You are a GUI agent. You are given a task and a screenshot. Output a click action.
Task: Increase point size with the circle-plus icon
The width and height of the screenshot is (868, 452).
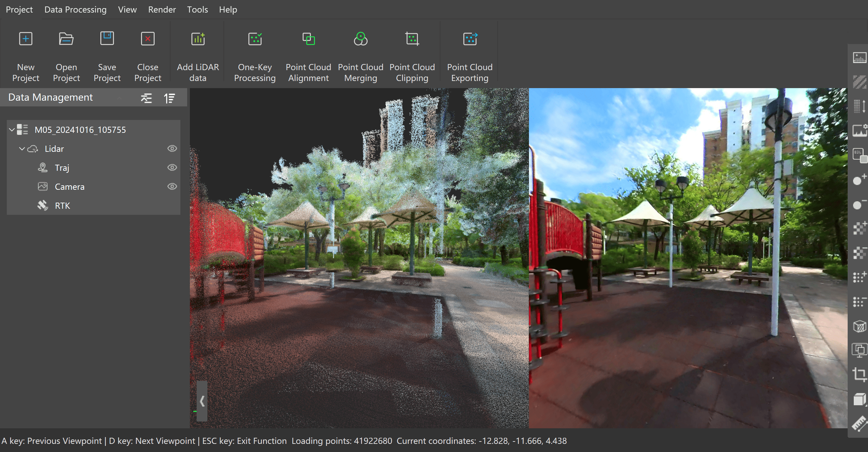pyautogui.click(x=859, y=180)
